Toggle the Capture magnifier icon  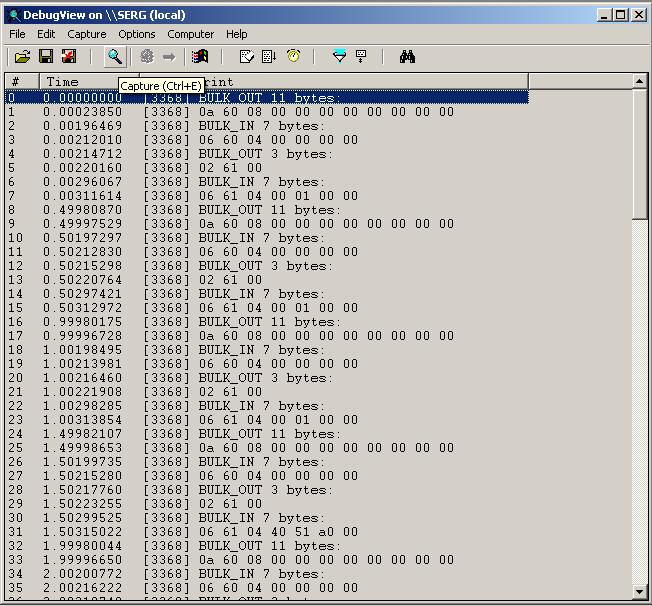click(x=115, y=57)
